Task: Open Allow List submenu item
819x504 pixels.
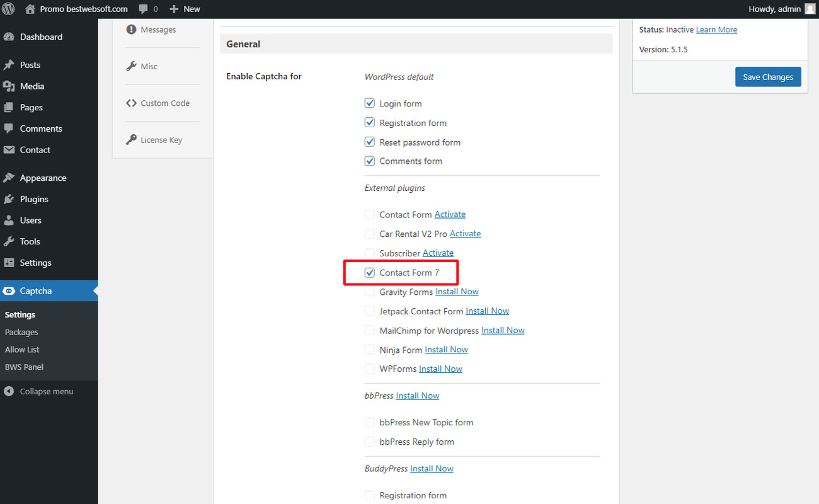Action: coord(22,350)
